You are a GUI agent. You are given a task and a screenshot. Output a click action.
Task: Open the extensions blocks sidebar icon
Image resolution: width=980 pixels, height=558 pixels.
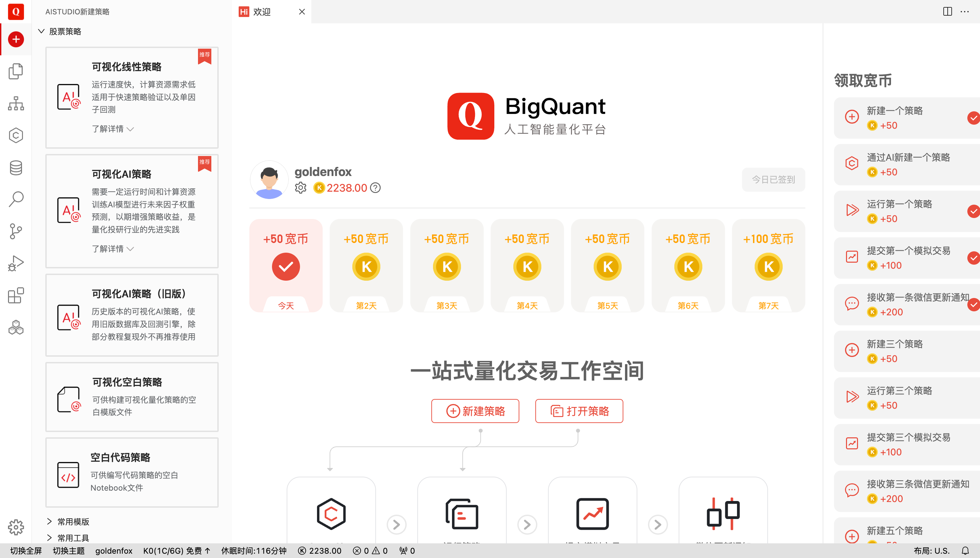(x=16, y=295)
